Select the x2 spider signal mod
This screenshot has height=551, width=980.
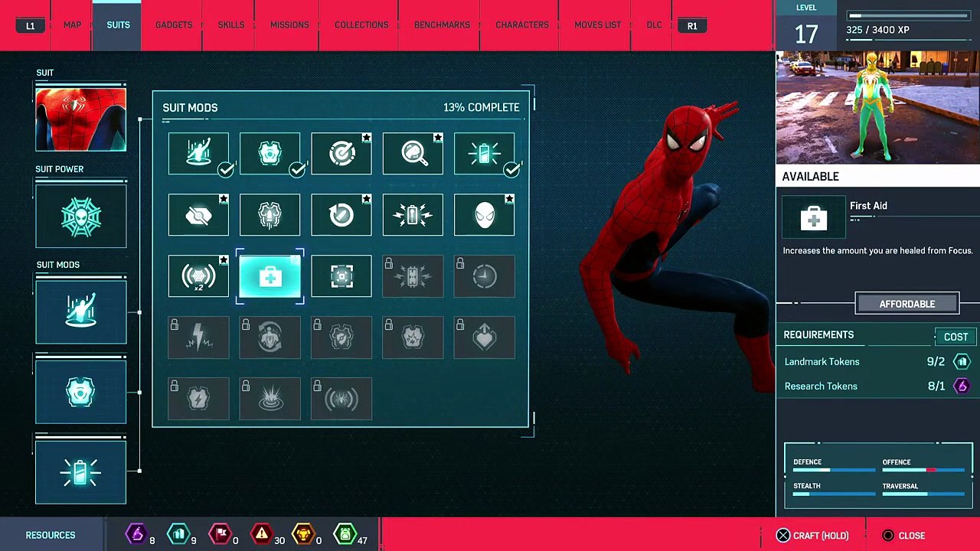click(x=198, y=276)
